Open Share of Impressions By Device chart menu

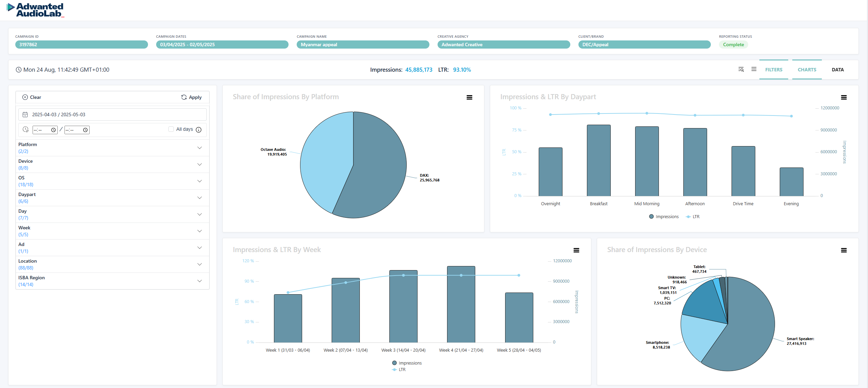pos(844,250)
